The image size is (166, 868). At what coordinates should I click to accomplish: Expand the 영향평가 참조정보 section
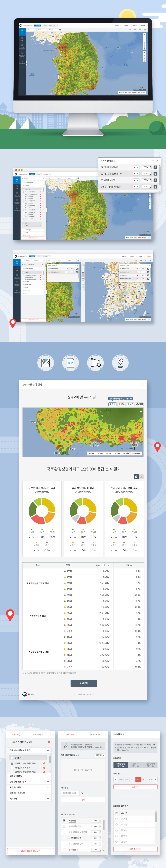[30, 793]
